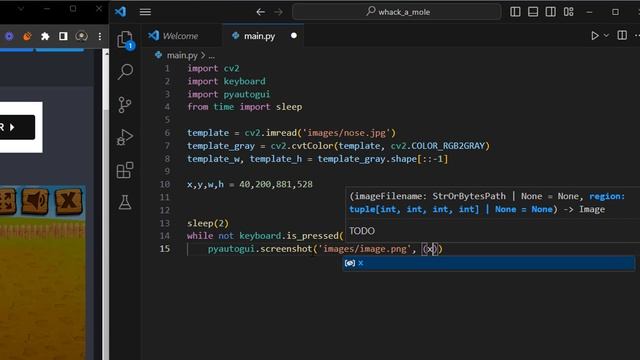Click line number 10 in gutter

165,184
